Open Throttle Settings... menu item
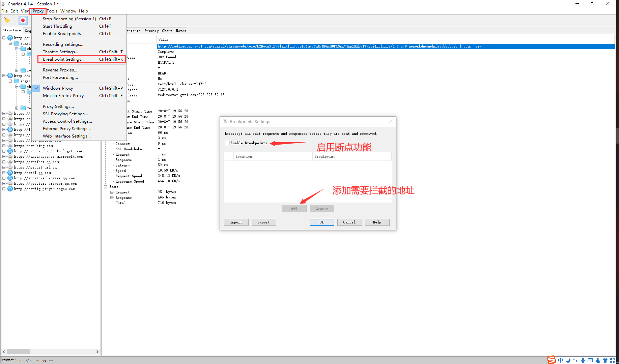Viewport: 619px width, 364px height. click(x=79, y=52)
